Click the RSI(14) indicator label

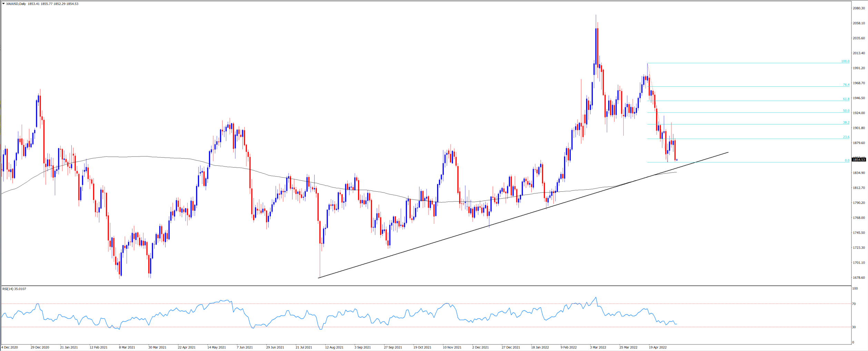(x=14, y=289)
